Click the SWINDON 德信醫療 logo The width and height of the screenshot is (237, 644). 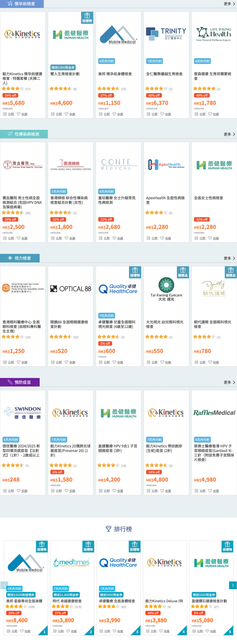click(22, 413)
